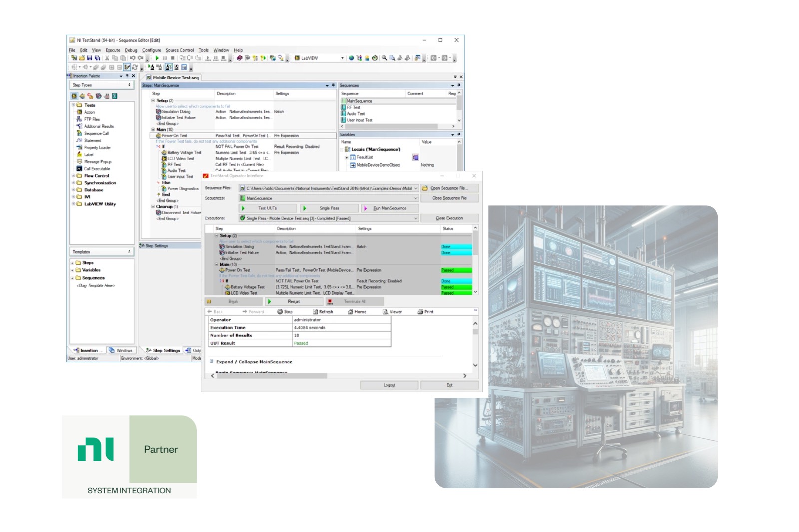Open the File menu
799x532 pixels.
pyautogui.click(x=72, y=50)
